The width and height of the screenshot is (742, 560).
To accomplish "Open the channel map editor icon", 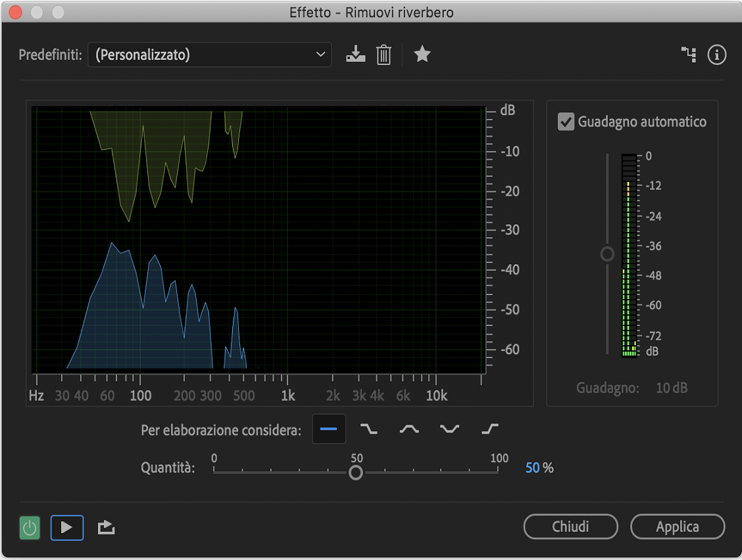I will point(689,55).
